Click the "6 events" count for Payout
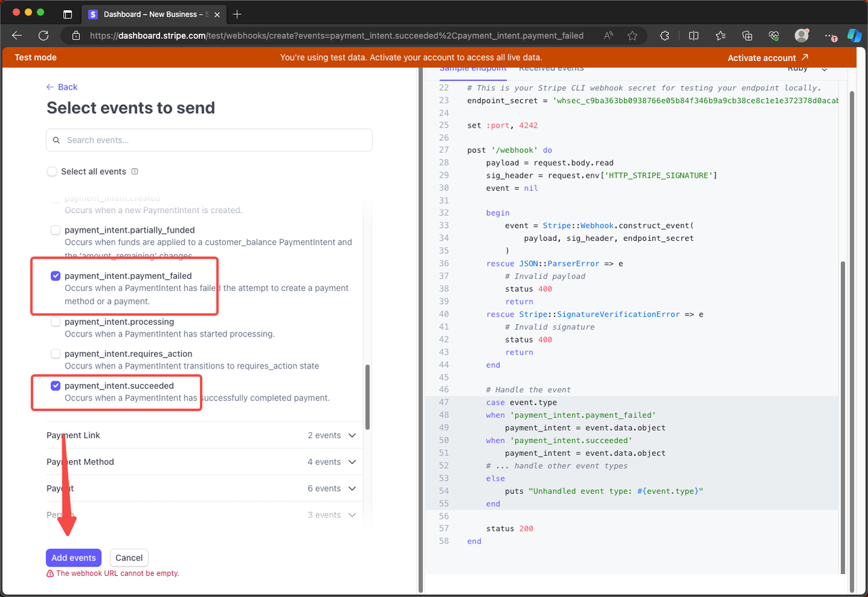Screen dimensions: 868x597 pyautogui.click(x=324, y=488)
